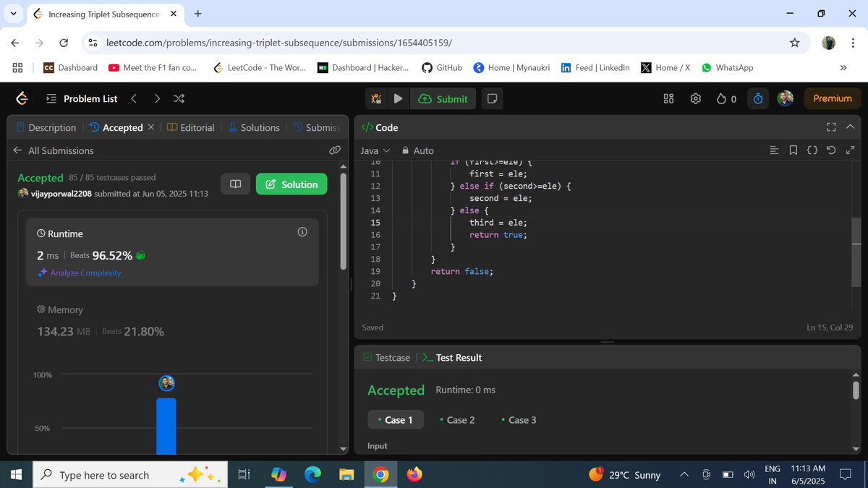Bookmark this page star icon
868x488 pixels.
pyautogui.click(x=795, y=43)
